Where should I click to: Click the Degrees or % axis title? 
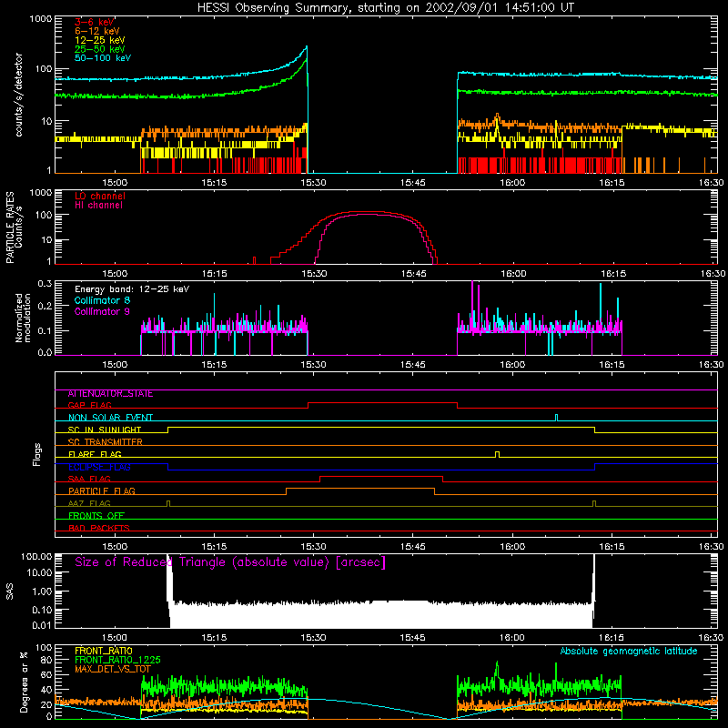[24, 682]
